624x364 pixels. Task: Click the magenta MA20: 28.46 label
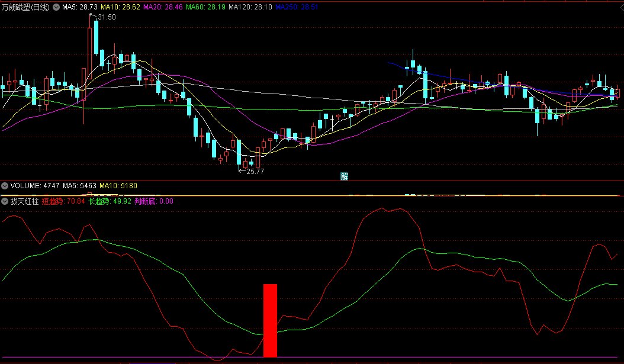pos(163,7)
